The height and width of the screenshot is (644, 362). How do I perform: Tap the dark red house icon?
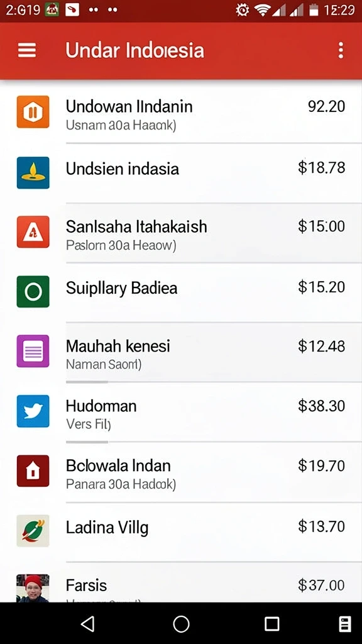[33, 471]
